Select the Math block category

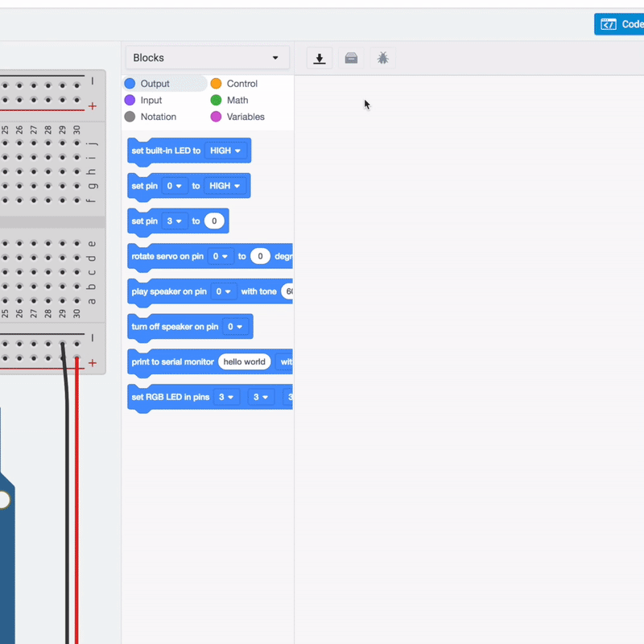pos(229,100)
